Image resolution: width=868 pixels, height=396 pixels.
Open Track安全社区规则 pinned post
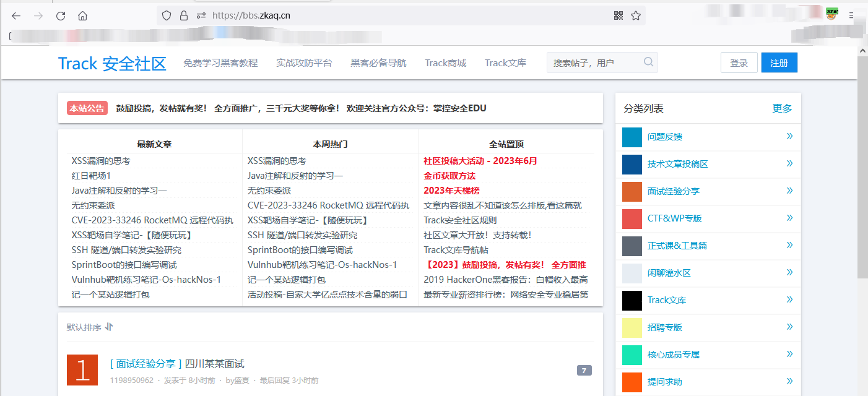(x=460, y=220)
